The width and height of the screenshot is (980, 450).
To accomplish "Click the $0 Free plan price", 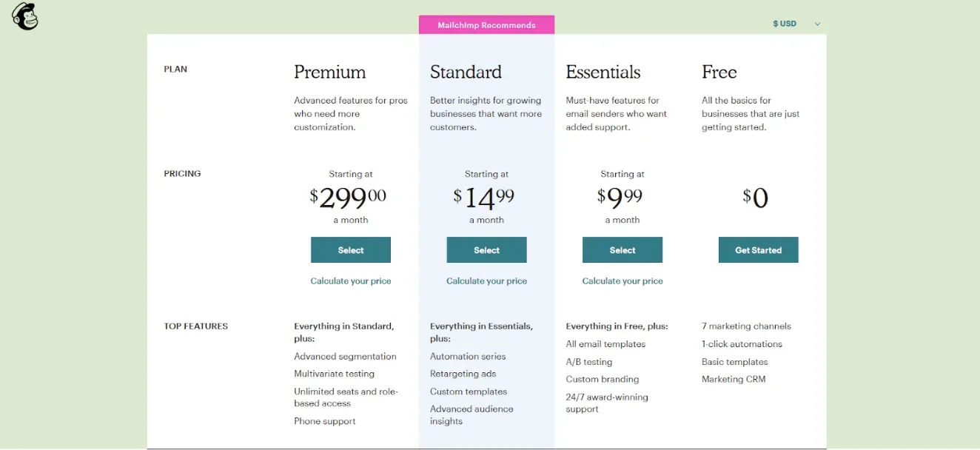I will point(756,198).
